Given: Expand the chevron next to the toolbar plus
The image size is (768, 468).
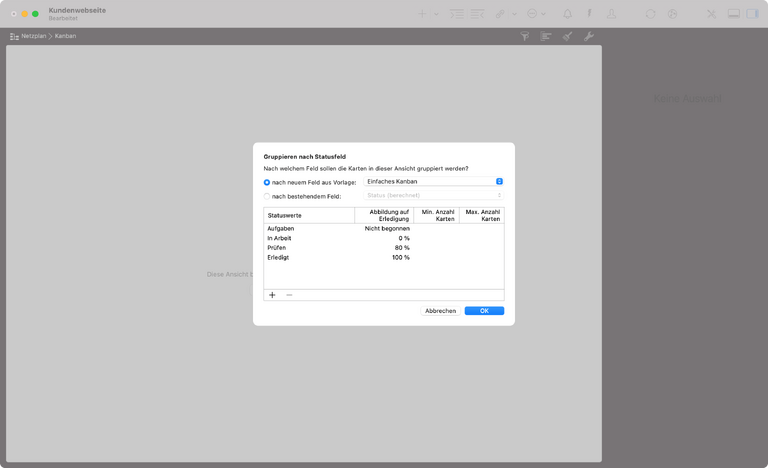Looking at the screenshot, I should 436,14.
